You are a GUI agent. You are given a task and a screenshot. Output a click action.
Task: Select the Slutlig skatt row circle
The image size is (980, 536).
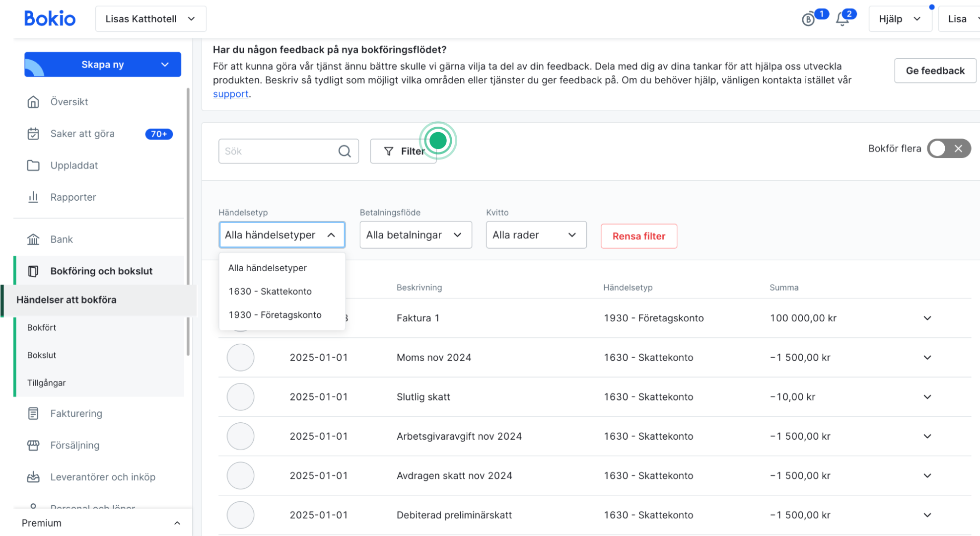click(x=240, y=397)
